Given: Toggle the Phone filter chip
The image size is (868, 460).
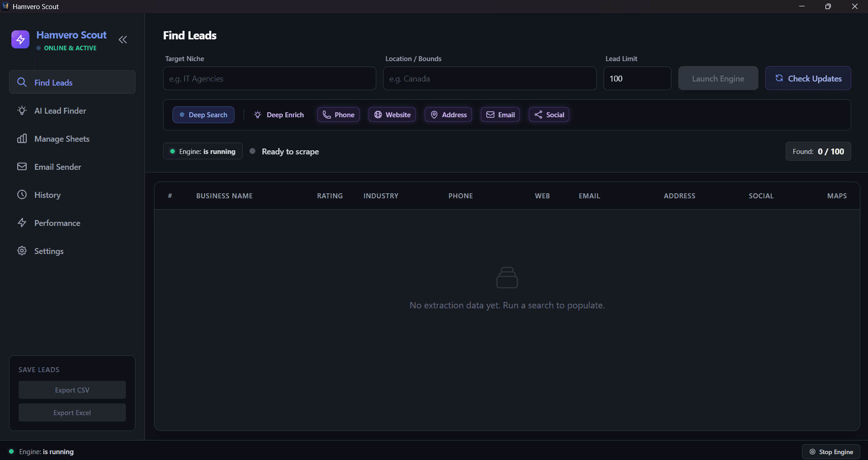Looking at the screenshot, I should coord(338,115).
